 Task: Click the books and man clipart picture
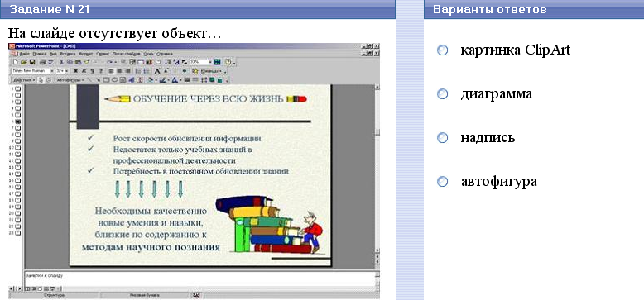pyautogui.click(x=270, y=225)
